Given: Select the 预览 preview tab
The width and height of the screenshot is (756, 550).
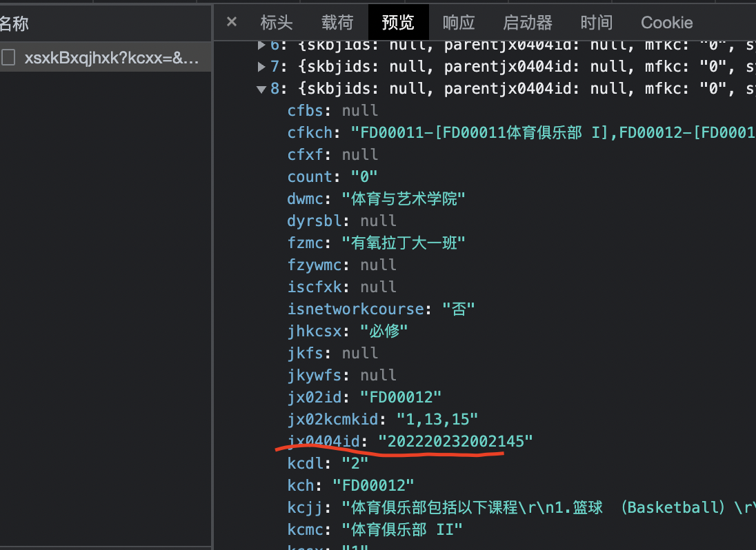Looking at the screenshot, I should (398, 22).
